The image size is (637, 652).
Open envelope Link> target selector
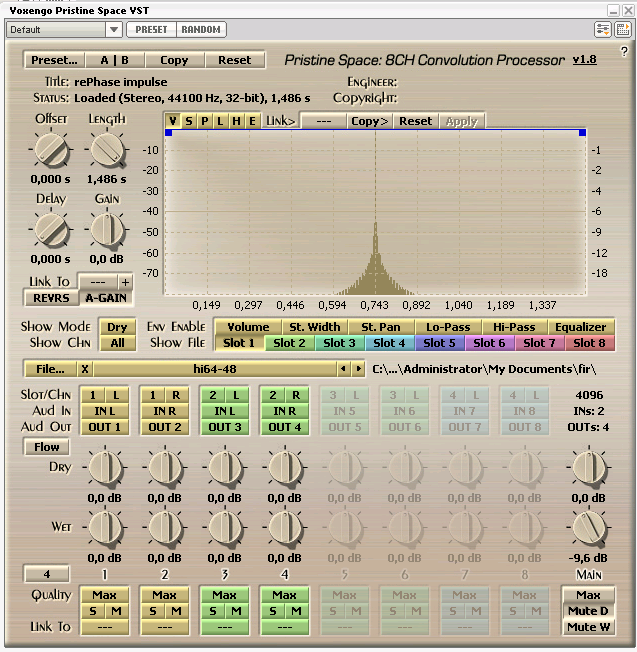pos(324,121)
